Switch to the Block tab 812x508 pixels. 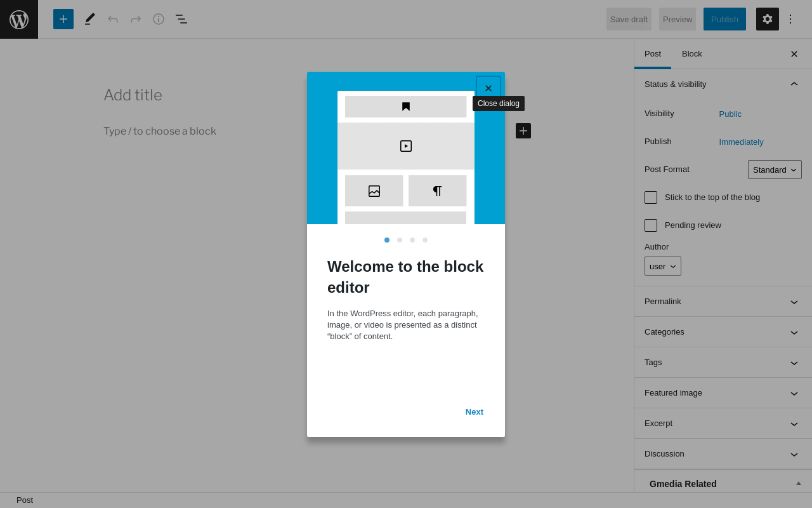[x=692, y=54]
